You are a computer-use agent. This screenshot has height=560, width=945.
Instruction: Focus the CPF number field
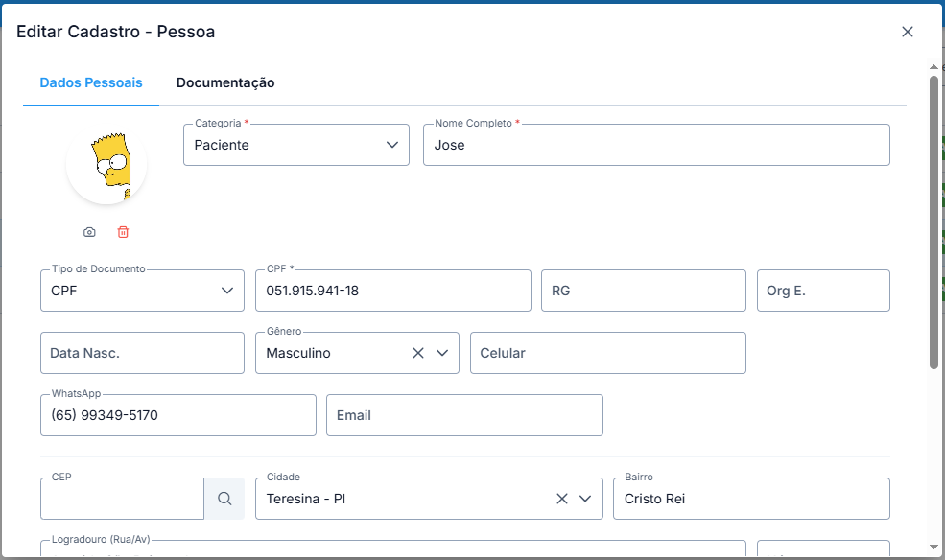click(392, 291)
